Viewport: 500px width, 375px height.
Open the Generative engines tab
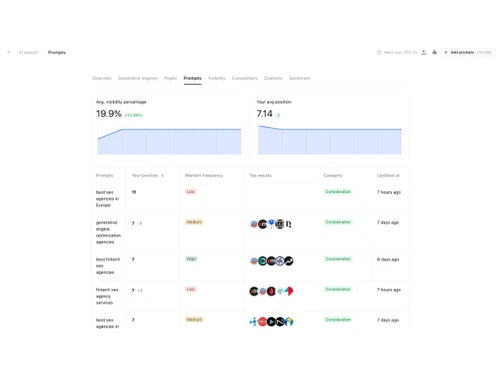[x=138, y=78]
